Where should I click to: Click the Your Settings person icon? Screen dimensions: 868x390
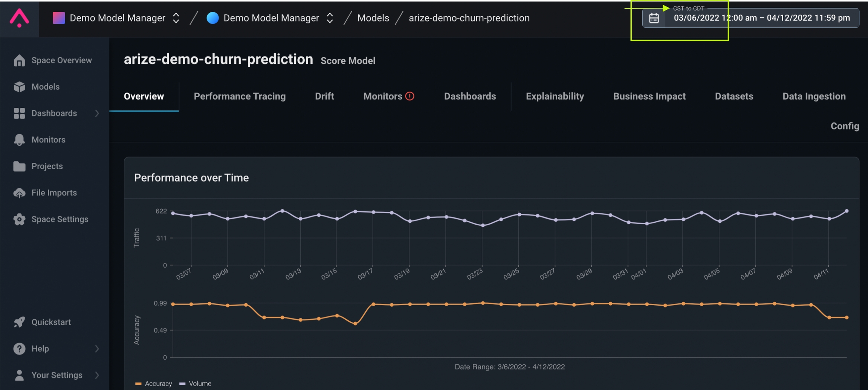[19, 375]
